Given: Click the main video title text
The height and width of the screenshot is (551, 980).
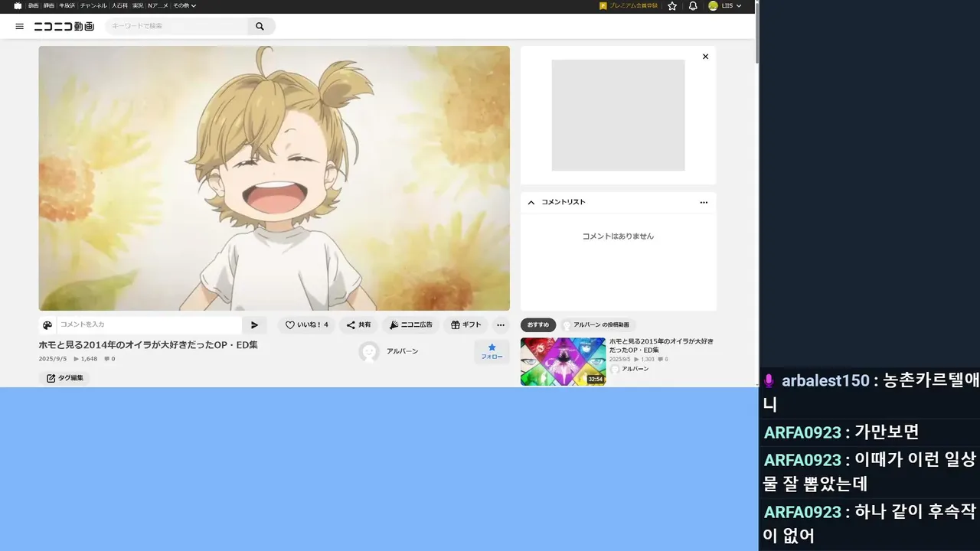Looking at the screenshot, I should 149,345.
